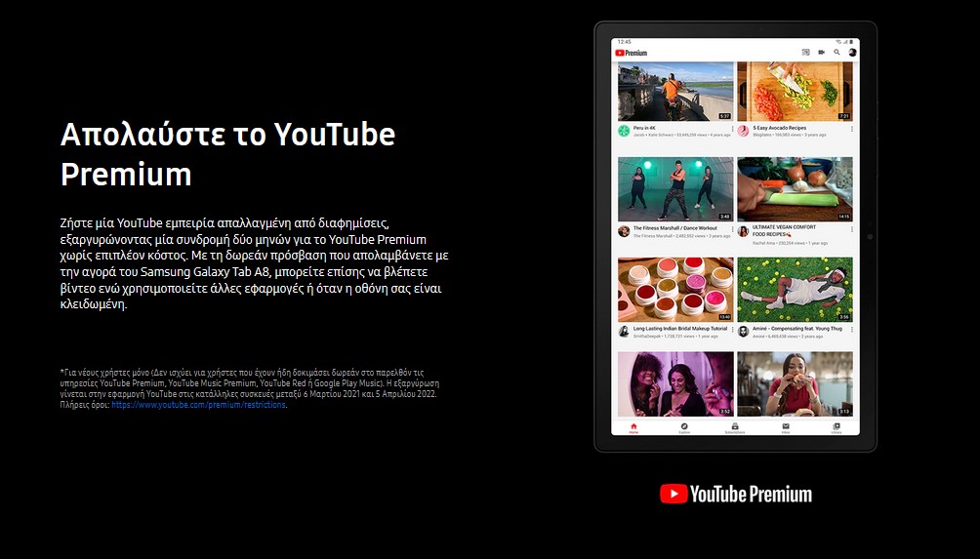This screenshot has width=980, height=559.
Task: Open the 5 Easy Avocado Recipes thumbnail
Action: click(x=795, y=91)
